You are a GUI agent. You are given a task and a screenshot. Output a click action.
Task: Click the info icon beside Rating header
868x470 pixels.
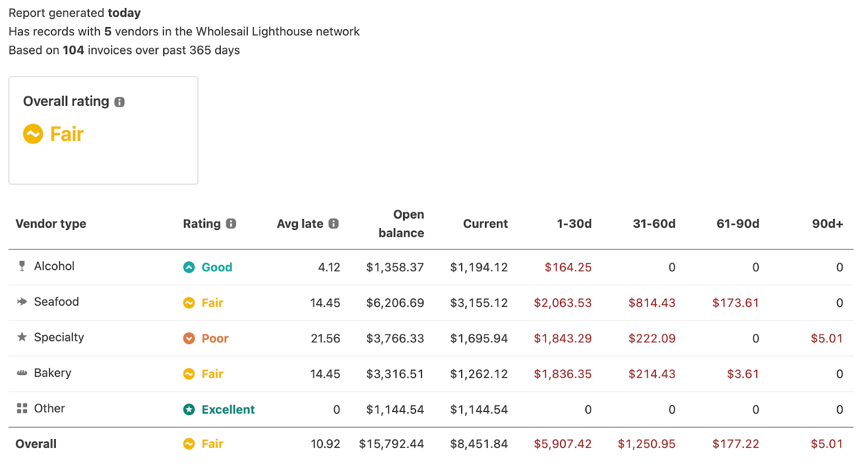(231, 223)
